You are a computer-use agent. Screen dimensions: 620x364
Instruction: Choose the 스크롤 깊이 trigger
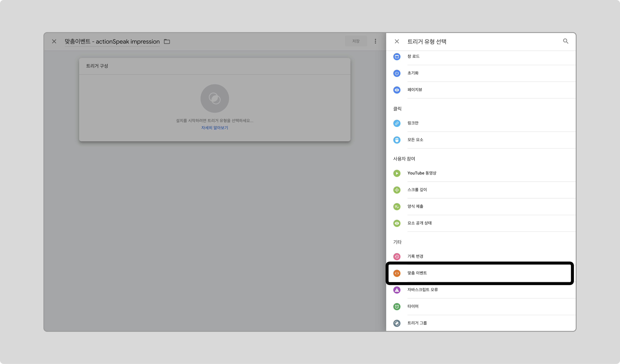481,190
